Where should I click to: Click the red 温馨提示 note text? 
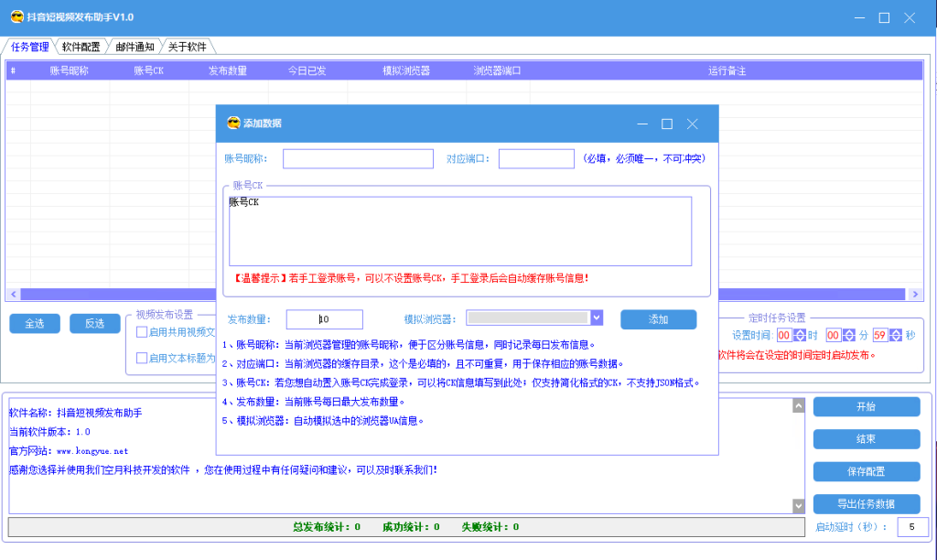tap(411, 278)
